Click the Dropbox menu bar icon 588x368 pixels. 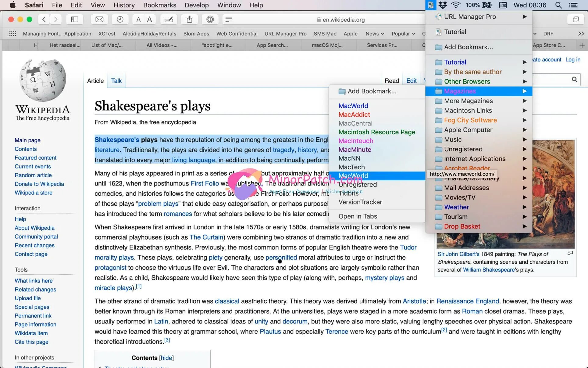443,5
